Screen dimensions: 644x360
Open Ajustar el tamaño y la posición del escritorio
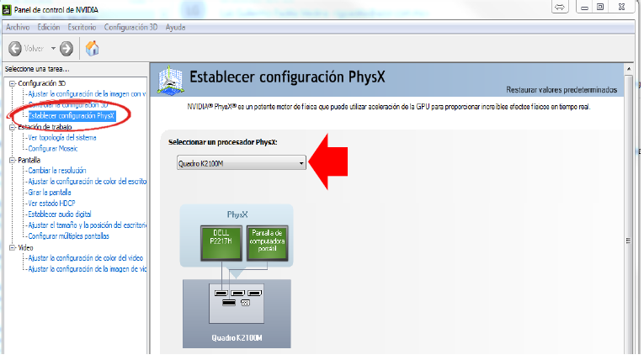tap(87, 225)
